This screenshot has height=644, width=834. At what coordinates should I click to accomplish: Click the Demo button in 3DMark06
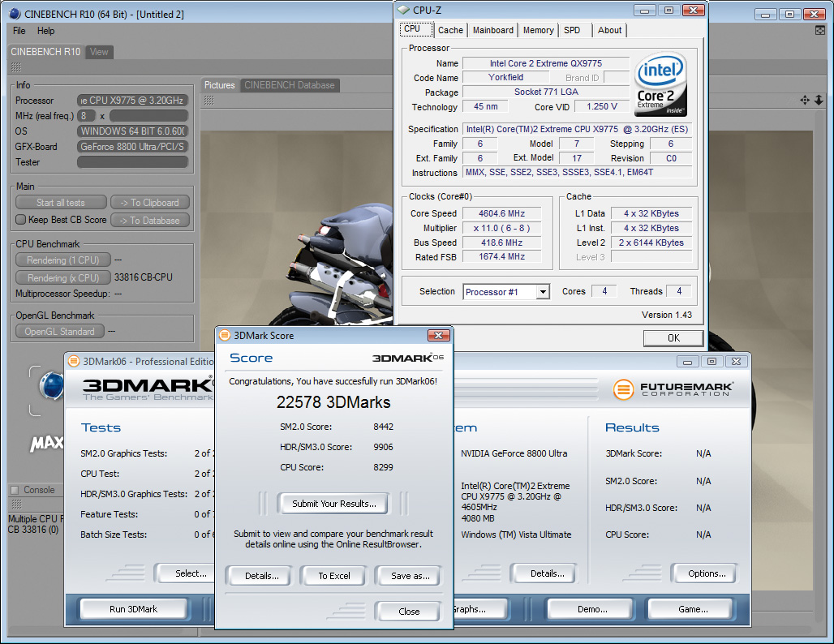tap(592, 609)
